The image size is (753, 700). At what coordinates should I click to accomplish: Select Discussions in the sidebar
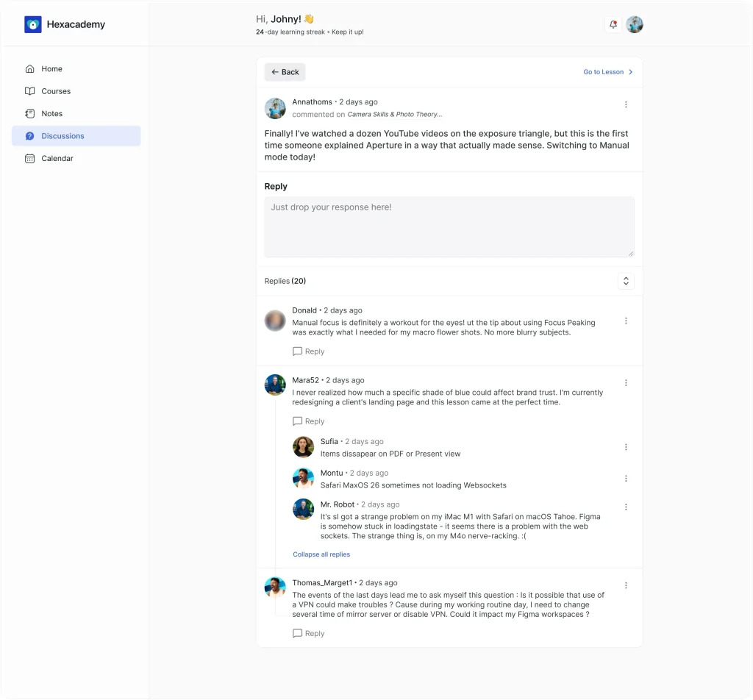[76, 136]
